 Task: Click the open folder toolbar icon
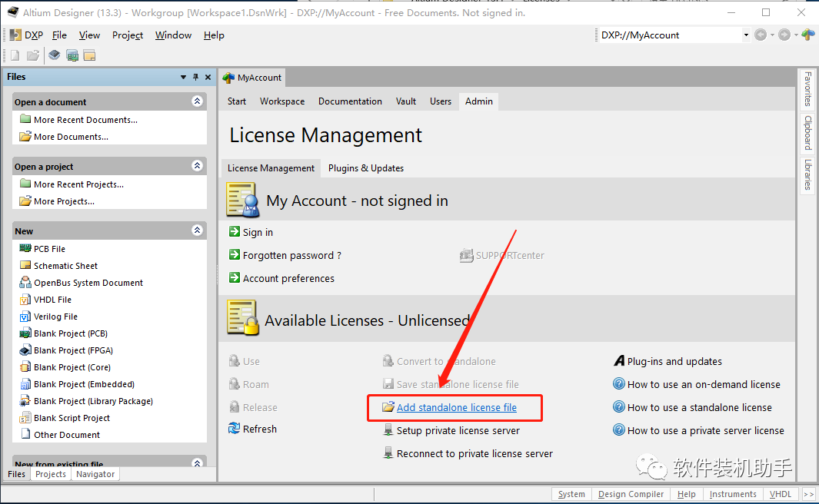[x=33, y=55]
